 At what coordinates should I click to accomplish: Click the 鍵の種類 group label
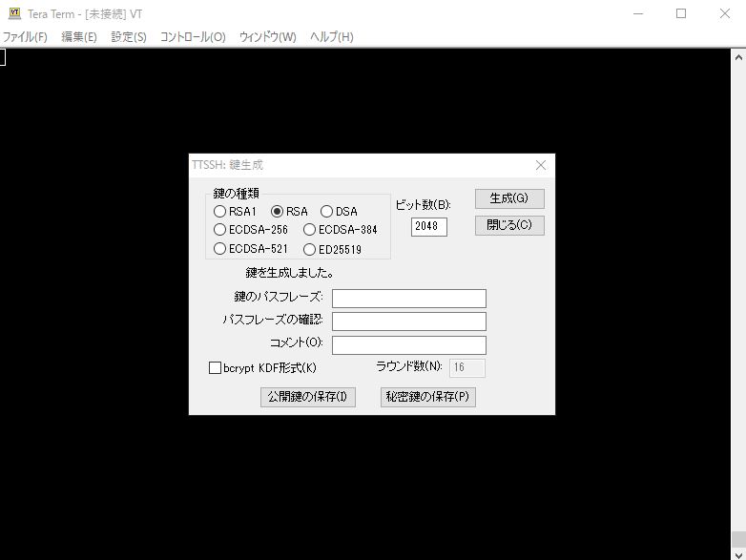236,193
